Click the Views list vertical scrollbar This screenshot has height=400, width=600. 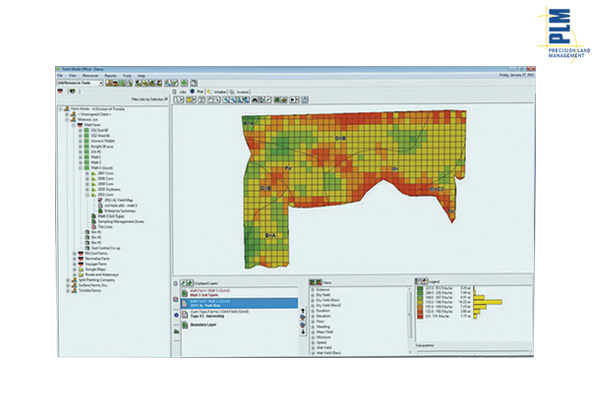coord(411,320)
